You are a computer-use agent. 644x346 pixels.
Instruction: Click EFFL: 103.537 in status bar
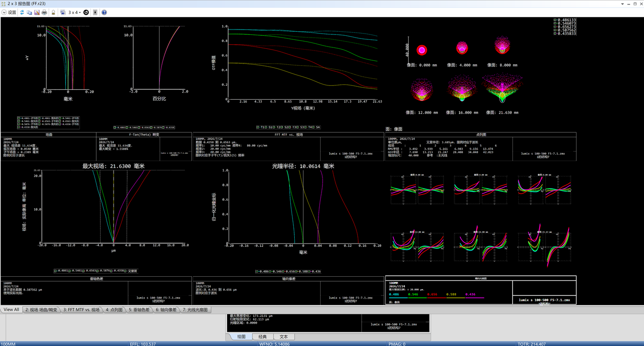pyautogui.click(x=143, y=344)
